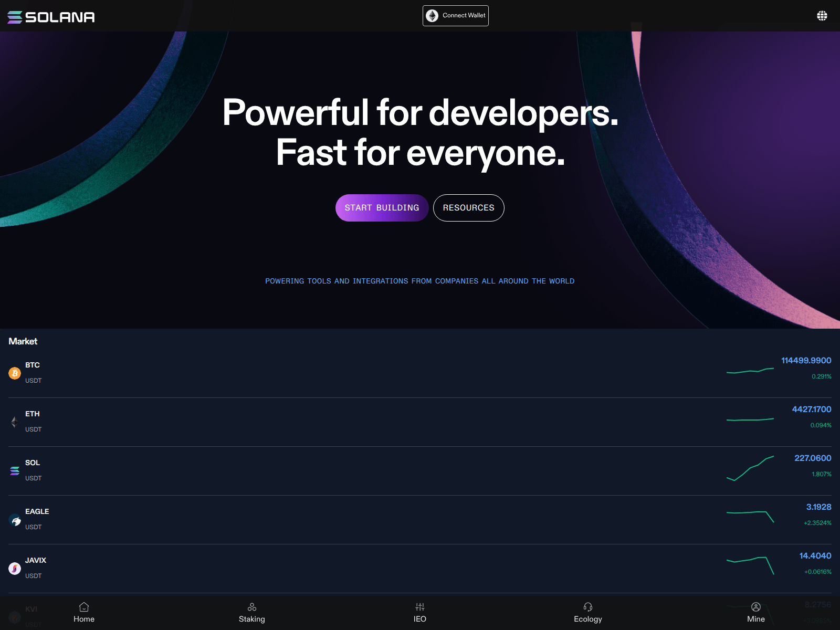Image resolution: width=840 pixels, height=630 pixels.
Task: Click the SOL price 227.0600
Action: 813,458
